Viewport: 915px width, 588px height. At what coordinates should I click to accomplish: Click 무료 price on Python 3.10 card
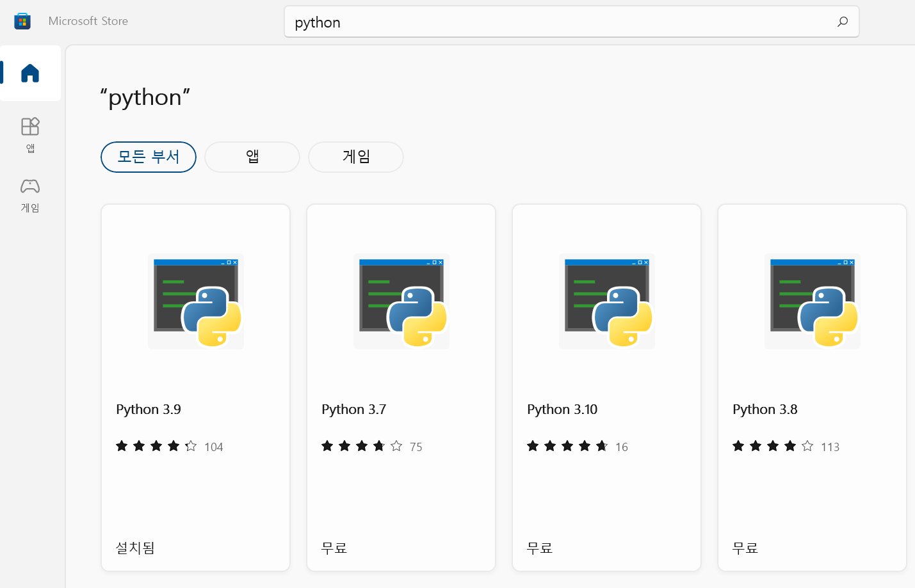[x=540, y=548]
